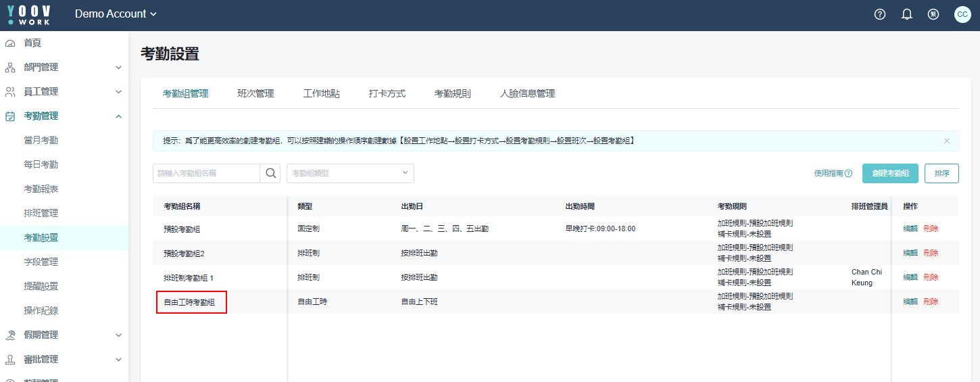Click the 創建考勤組 button

[890, 173]
